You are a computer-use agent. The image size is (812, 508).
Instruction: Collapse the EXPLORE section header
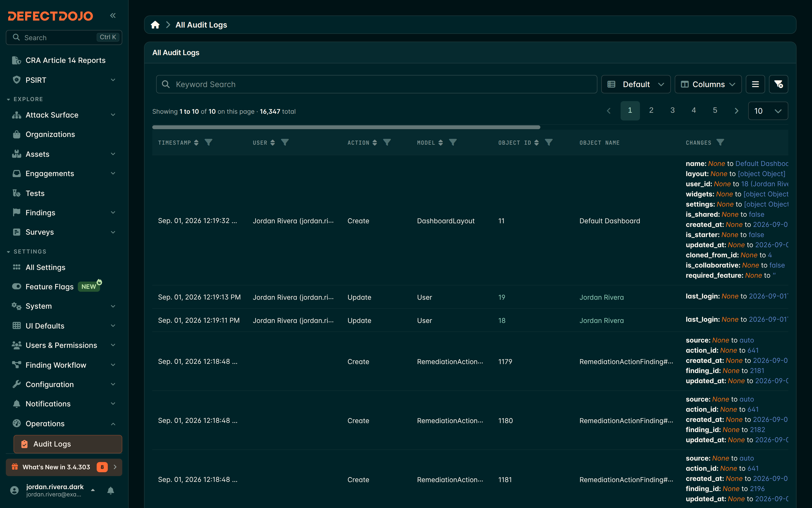coord(25,99)
